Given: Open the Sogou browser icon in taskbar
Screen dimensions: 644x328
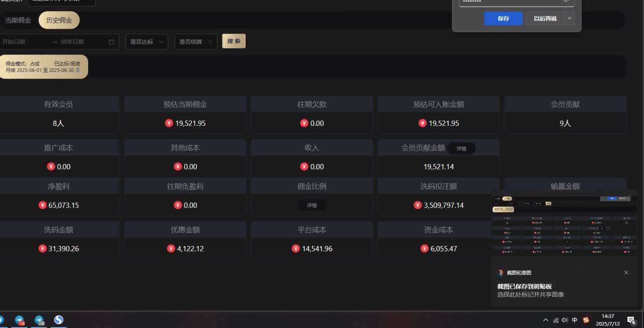Looking at the screenshot, I should pos(59,320).
